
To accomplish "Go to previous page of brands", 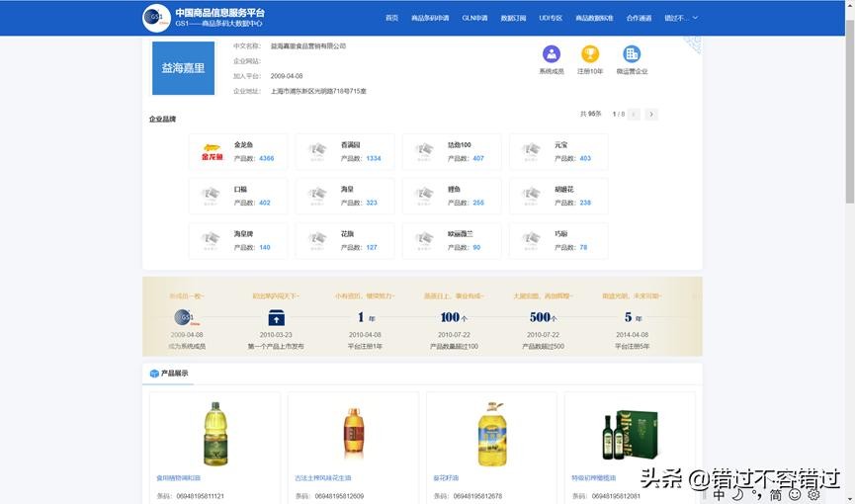I will (x=634, y=115).
